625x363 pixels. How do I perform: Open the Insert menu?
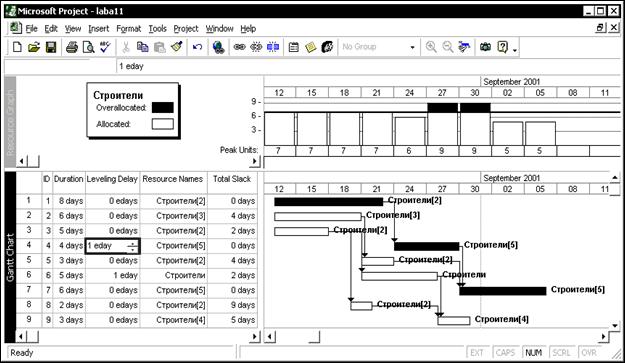coord(99,29)
